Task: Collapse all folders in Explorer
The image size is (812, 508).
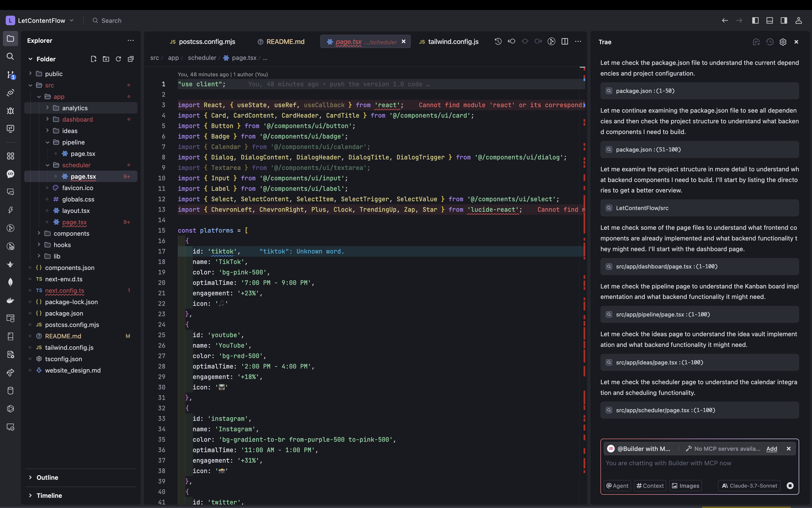Action: [131, 59]
